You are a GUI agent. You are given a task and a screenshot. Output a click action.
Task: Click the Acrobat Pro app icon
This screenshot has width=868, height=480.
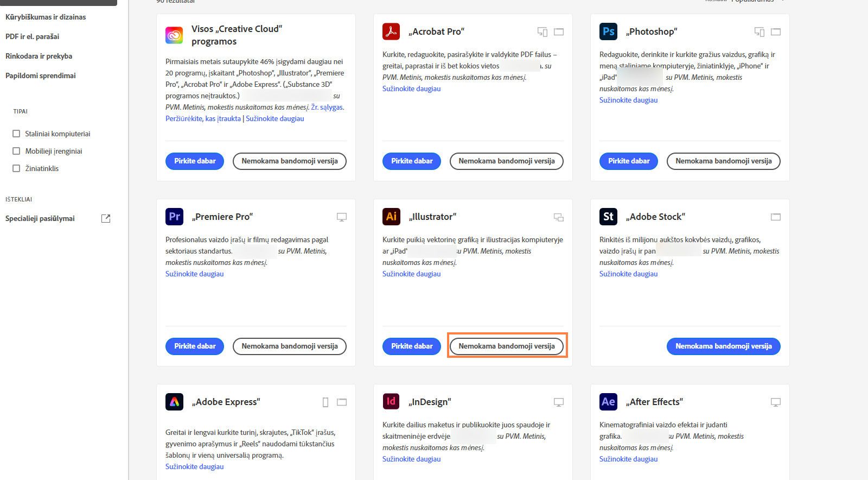391,31
